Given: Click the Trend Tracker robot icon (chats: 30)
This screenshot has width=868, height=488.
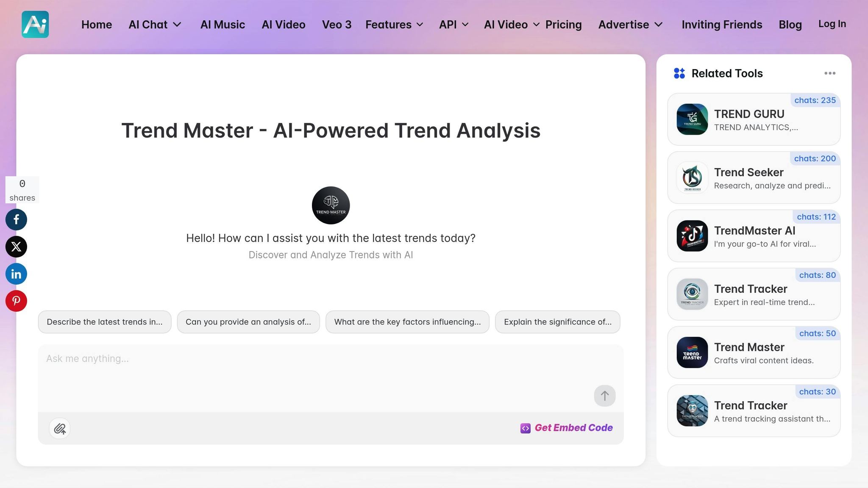Looking at the screenshot, I should pyautogui.click(x=692, y=410).
